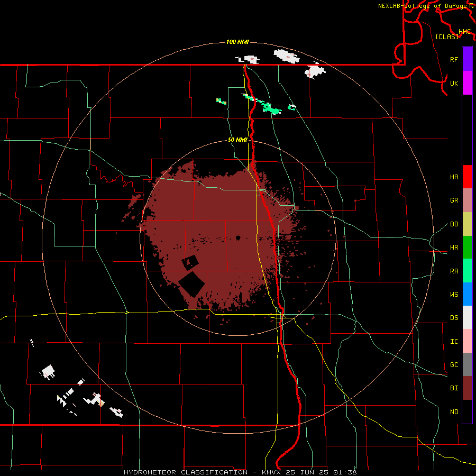The image size is (476, 476).
Task: Click the HR dark green legend swatch
Action: tap(467, 248)
